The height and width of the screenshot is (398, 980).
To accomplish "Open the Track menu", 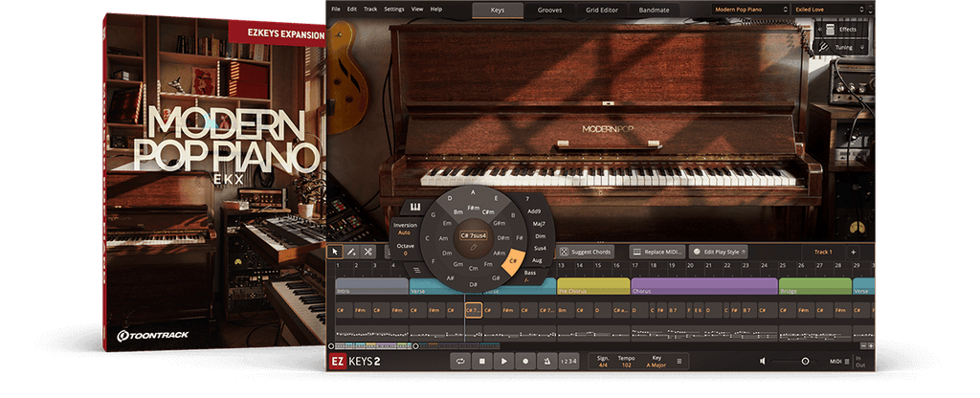I will coord(370,10).
